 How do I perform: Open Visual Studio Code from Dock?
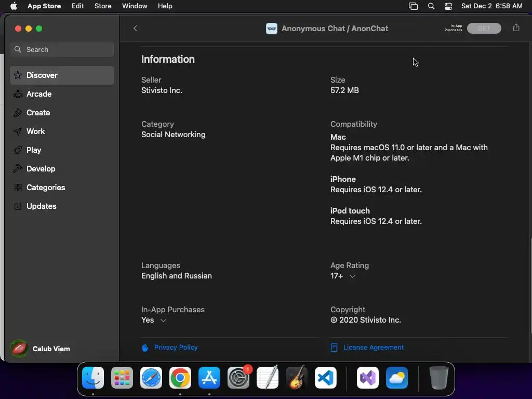(x=326, y=378)
